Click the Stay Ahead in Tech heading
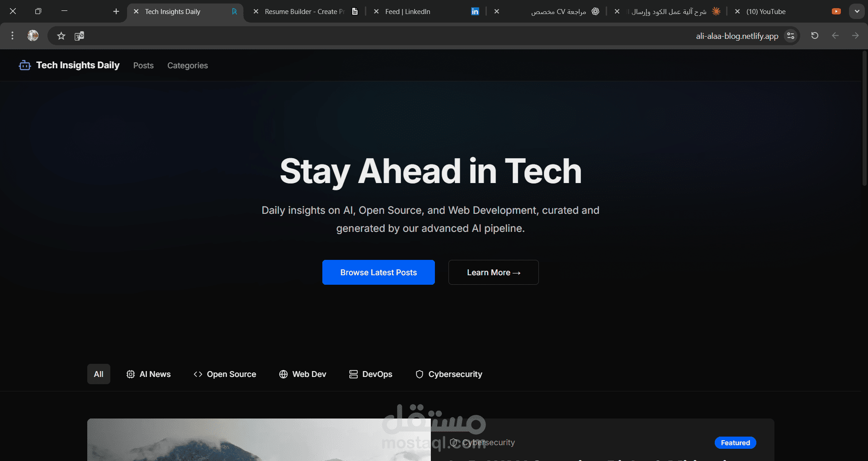 (x=430, y=171)
